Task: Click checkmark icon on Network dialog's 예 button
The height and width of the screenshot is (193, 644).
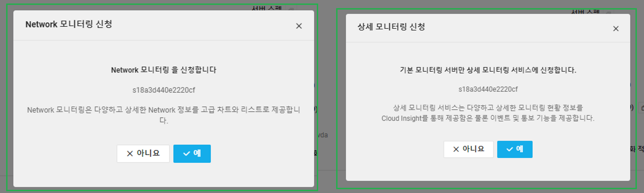Action: [186, 153]
